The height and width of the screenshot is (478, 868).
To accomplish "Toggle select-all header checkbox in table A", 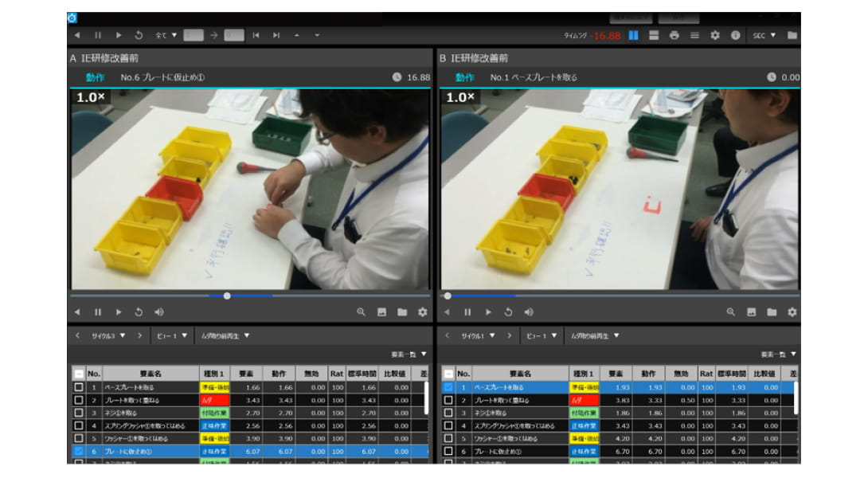I will pos(78,374).
